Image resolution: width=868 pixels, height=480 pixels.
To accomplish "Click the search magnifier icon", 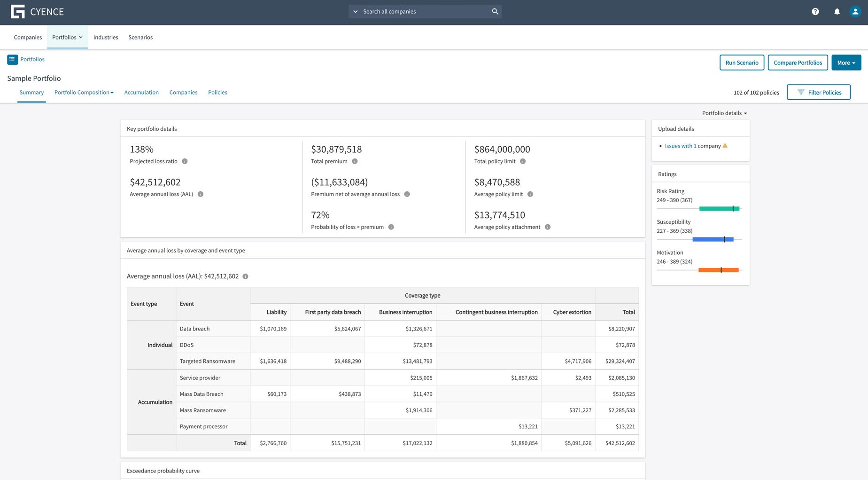I will pyautogui.click(x=495, y=11).
